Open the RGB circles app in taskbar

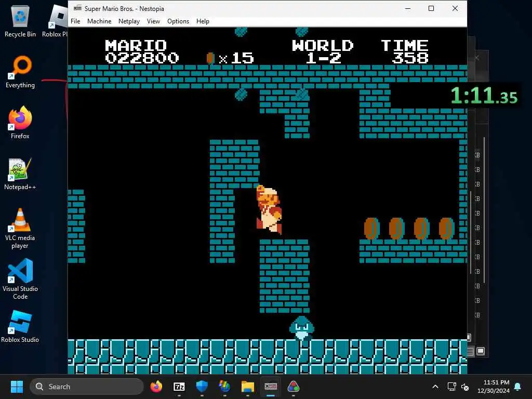pos(294,387)
